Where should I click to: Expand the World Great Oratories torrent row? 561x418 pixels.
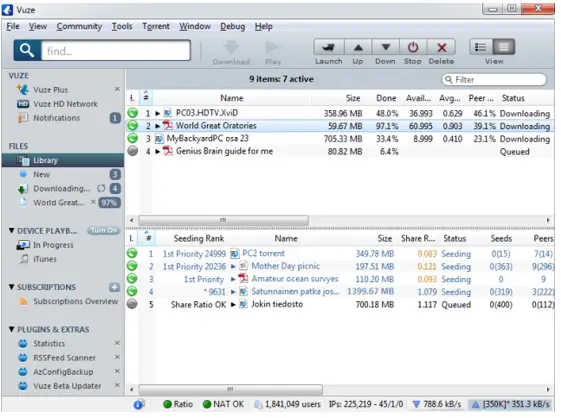tap(157, 126)
